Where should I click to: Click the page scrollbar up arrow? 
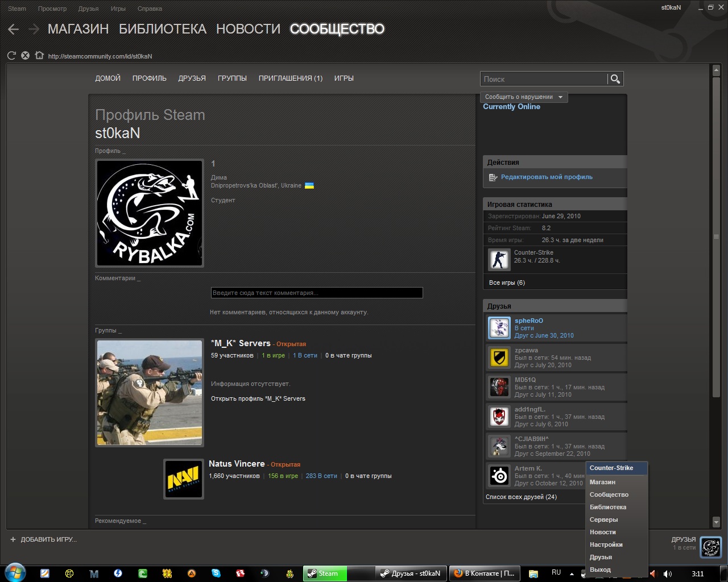pos(716,70)
